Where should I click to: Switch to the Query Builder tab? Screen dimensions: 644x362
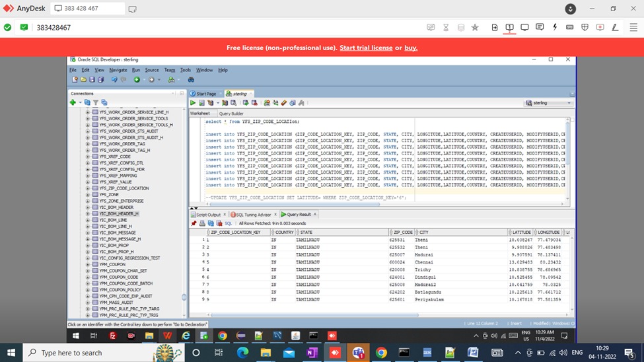click(231, 114)
